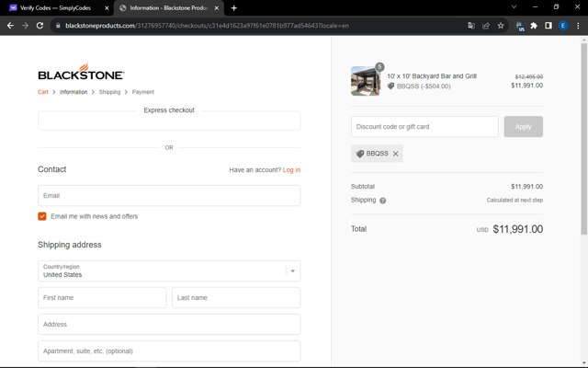Image resolution: width=588 pixels, height=368 pixels.
Task: Click the shipping help question icon
Action: click(x=382, y=201)
